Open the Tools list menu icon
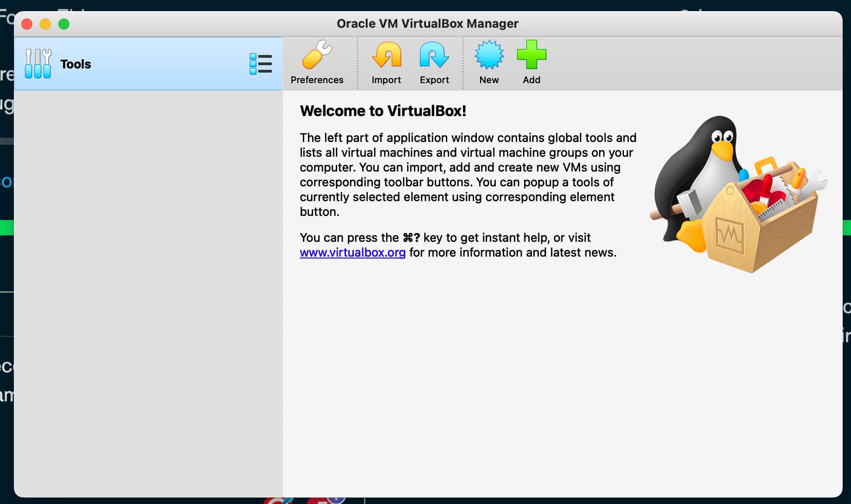Viewport: 851px width, 504px height. click(261, 64)
